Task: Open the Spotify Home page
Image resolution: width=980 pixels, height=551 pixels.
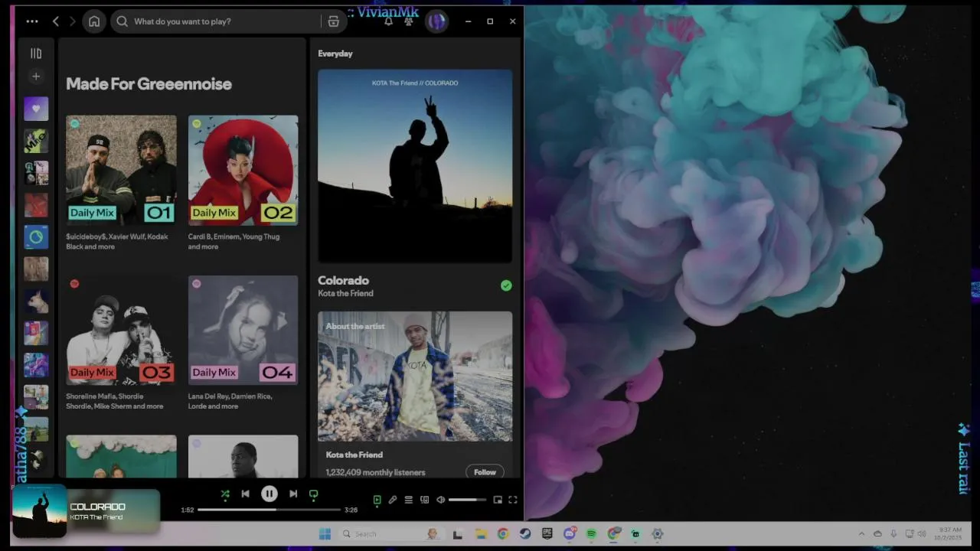Action: 94,21
